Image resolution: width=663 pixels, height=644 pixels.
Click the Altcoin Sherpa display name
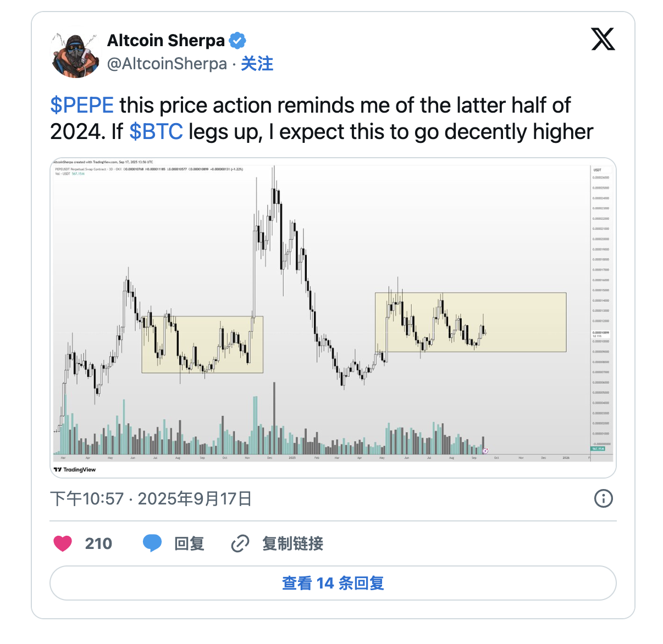pos(166,41)
